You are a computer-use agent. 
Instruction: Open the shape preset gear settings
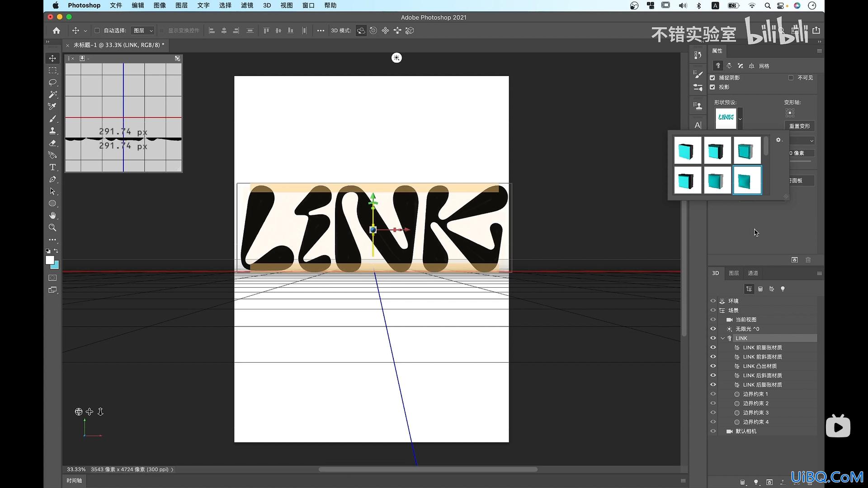[778, 140]
